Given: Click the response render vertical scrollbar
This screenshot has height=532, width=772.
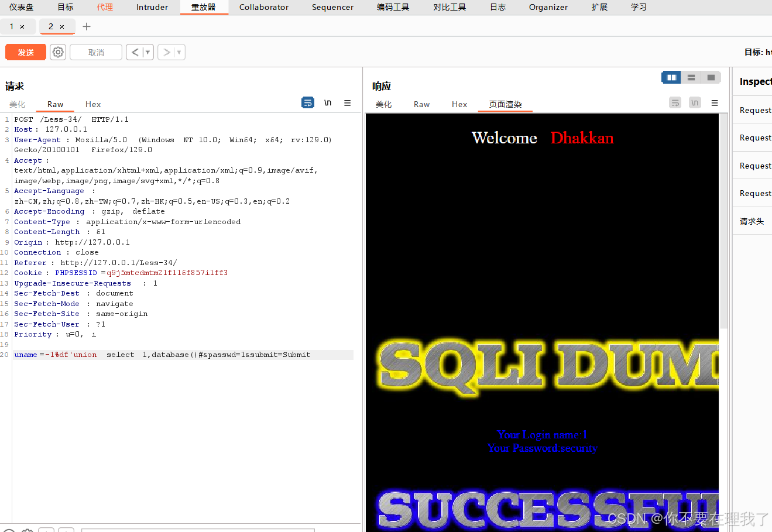Looking at the screenshot, I should (x=723, y=222).
